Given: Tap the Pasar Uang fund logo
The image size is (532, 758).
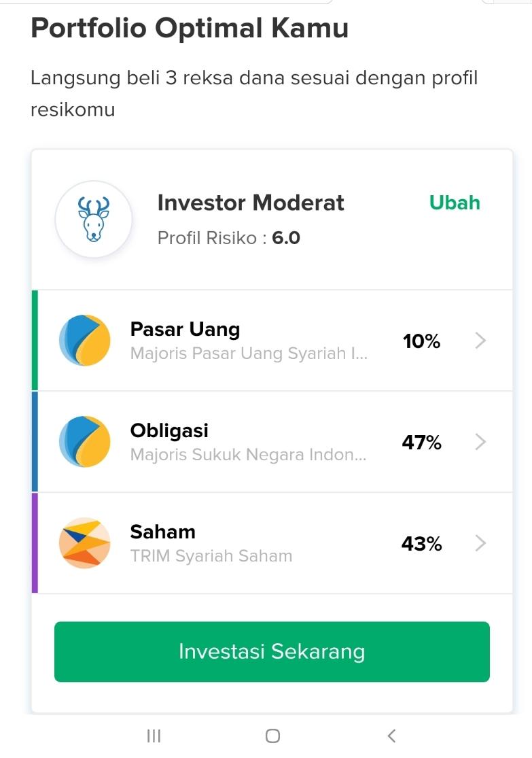Looking at the screenshot, I should click(84, 341).
